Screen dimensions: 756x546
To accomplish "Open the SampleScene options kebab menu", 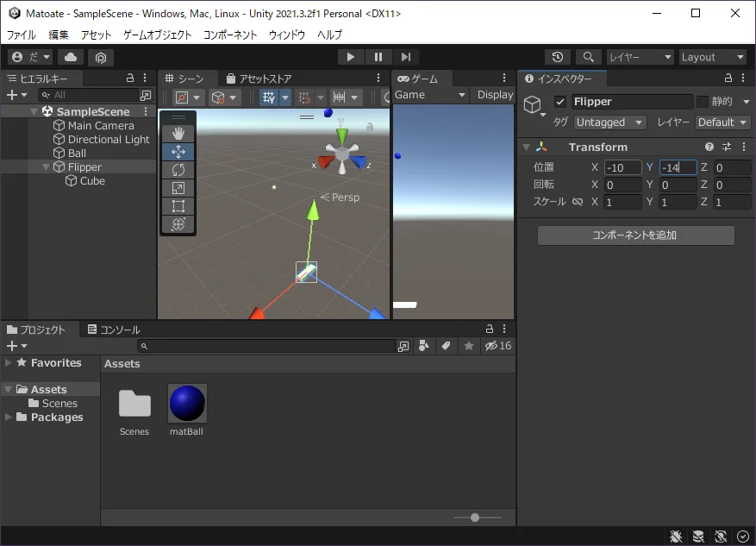I will click(x=146, y=111).
